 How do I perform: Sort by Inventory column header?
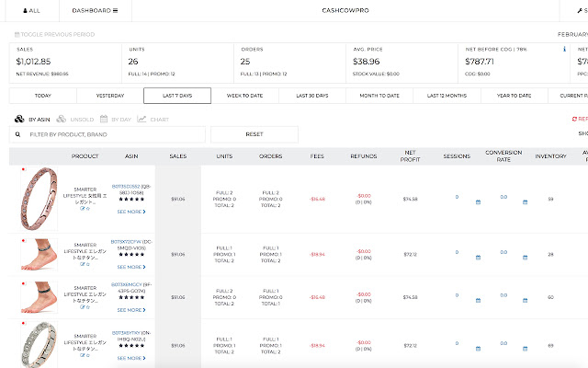tap(550, 156)
